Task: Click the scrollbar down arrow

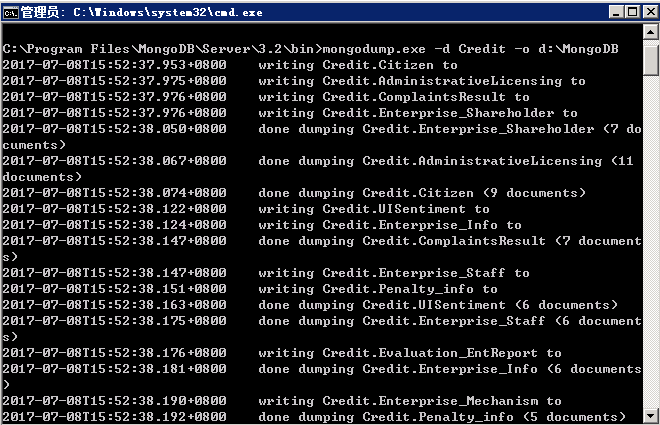Action: coord(651,417)
